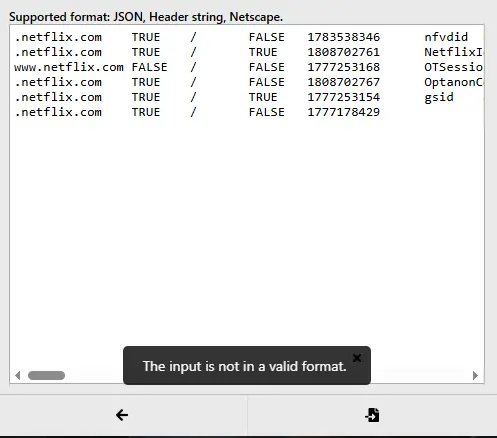Click the 'The input is not in a valid format.' message
The width and height of the screenshot is (497, 438).
click(x=245, y=366)
